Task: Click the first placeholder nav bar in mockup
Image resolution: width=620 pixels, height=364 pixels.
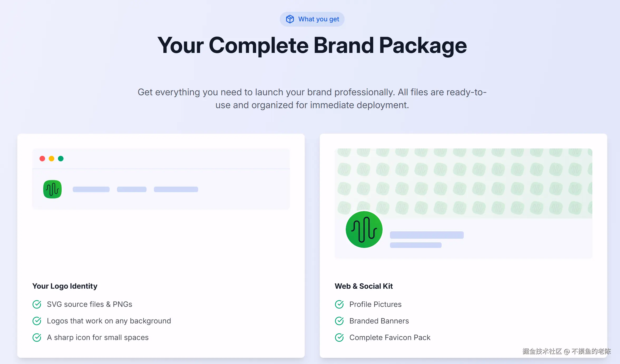Action: (91, 189)
